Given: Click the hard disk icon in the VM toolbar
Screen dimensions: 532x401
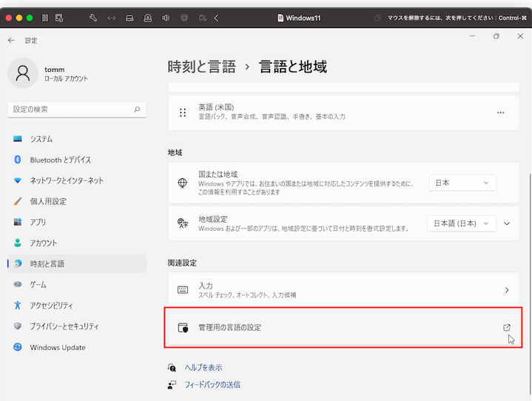Looking at the screenshot, I should pos(129,18).
